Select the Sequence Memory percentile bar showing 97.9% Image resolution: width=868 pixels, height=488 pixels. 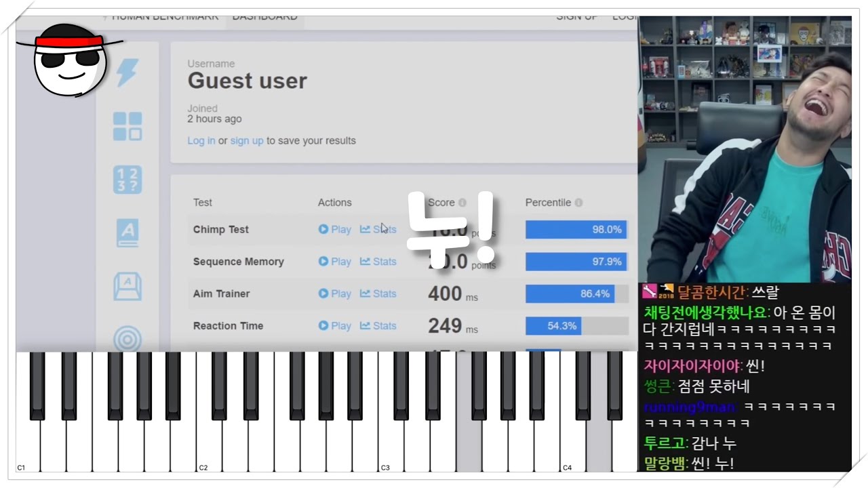click(576, 262)
